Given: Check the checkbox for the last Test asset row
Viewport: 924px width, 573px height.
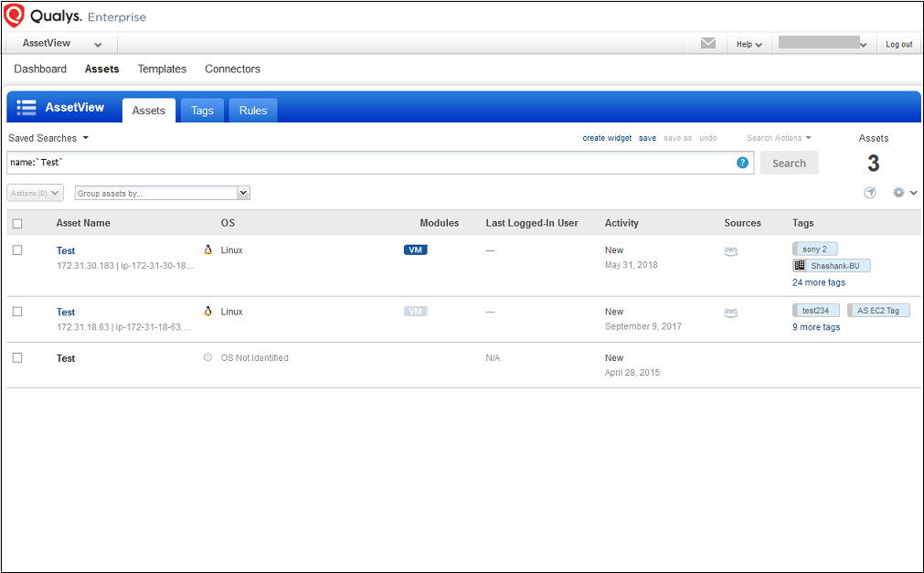Looking at the screenshot, I should 16,357.
